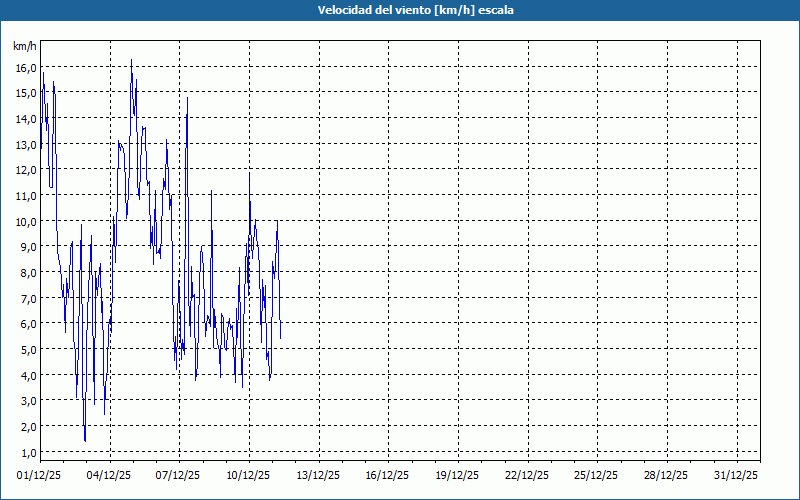
Task: Pick the 5,0 tick label on Y-axis
Action: pyautogui.click(x=25, y=349)
